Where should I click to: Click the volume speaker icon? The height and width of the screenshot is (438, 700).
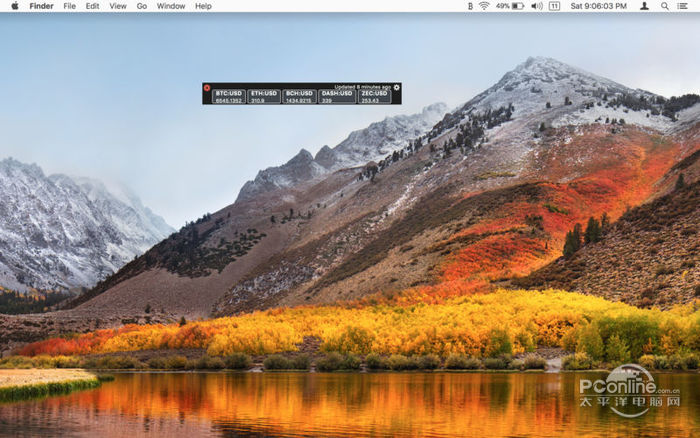coord(537,6)
